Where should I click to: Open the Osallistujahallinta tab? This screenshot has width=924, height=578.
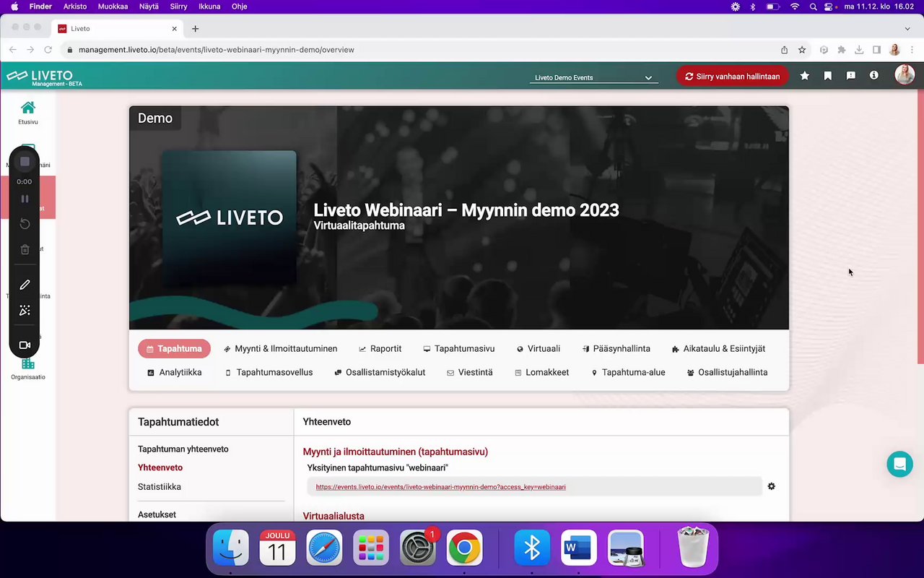coord(728,373)
